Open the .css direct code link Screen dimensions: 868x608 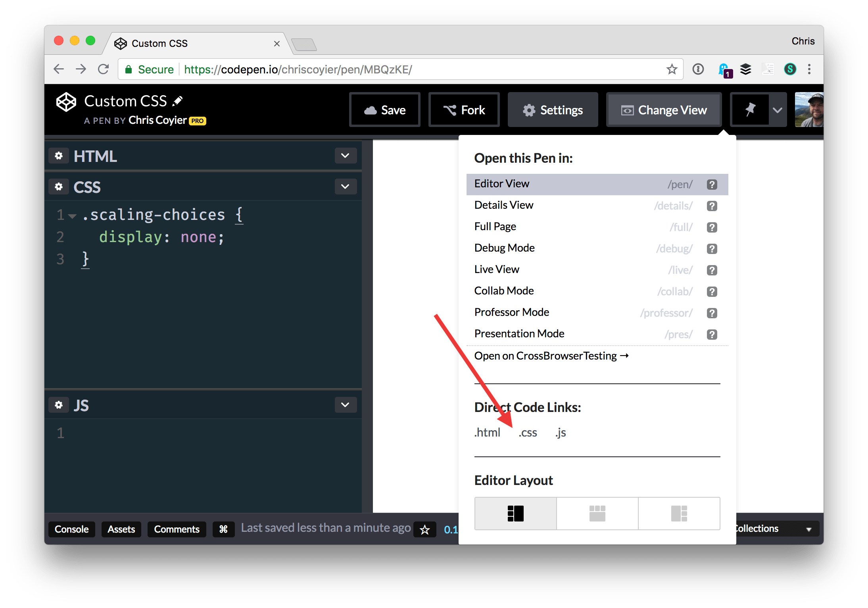click(x=528, y=433)
